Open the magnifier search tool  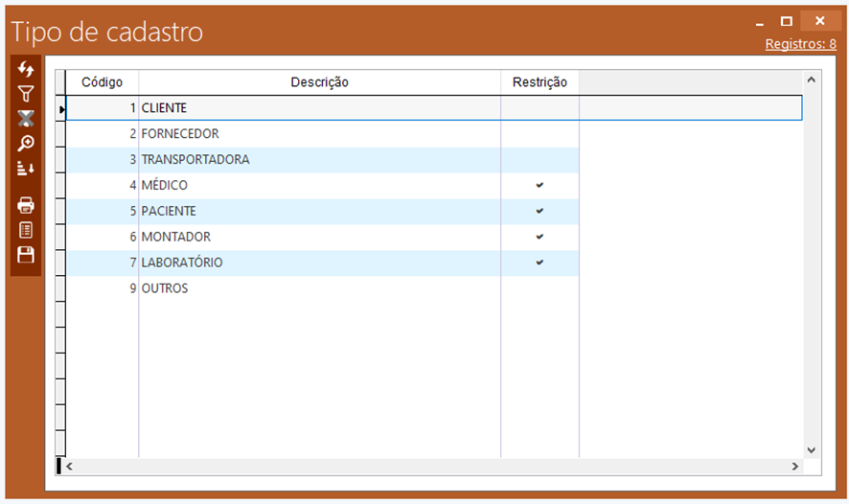pos(26,143)
